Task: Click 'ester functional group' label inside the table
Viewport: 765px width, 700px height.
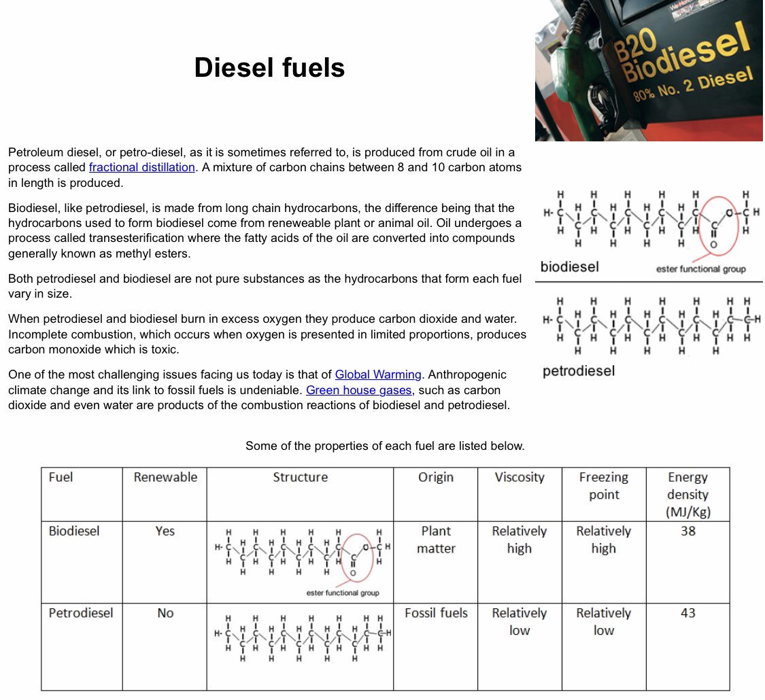Action: pos(343,593)
